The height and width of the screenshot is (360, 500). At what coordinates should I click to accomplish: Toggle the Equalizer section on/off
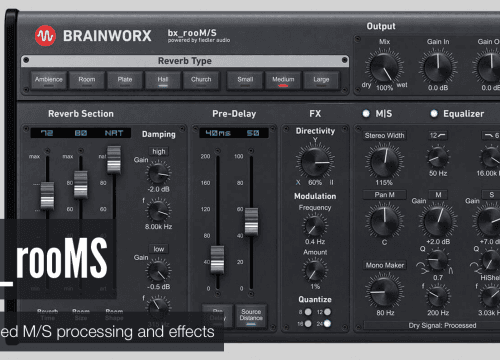click(x=434, y=114)
